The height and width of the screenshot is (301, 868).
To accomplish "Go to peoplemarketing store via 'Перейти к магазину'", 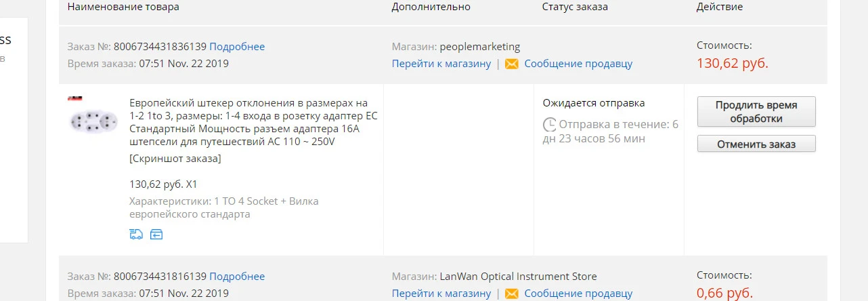I will (x=441, y=64).
